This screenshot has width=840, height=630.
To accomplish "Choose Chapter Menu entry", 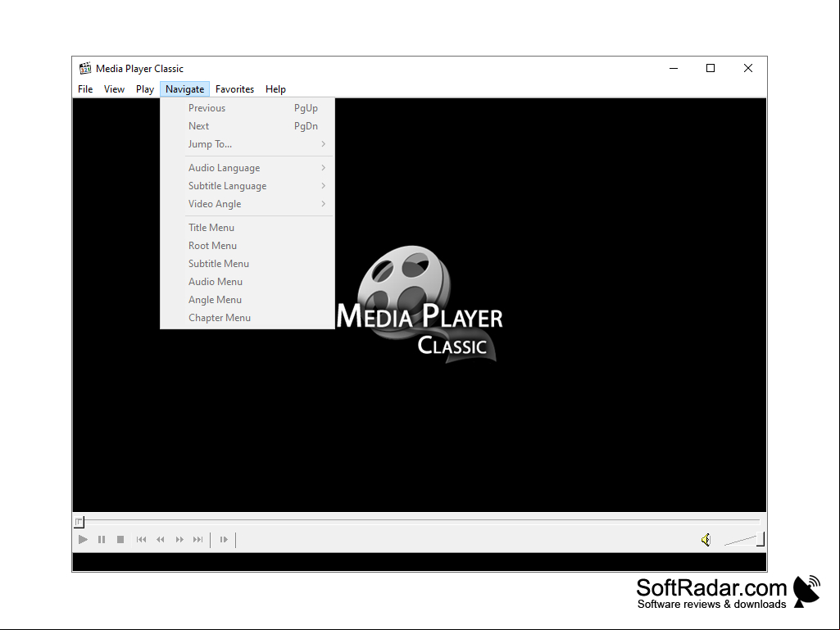I will [247, 318].
